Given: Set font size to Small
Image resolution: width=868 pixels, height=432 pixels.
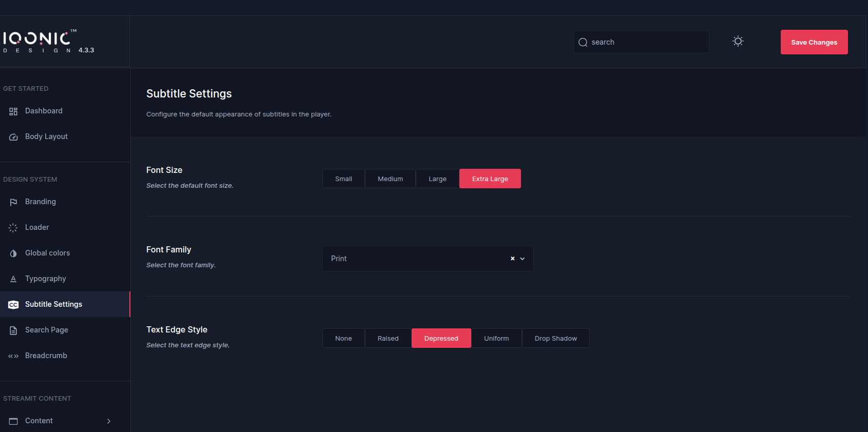Looking at the screenshot, I should (x=343, y=179).
